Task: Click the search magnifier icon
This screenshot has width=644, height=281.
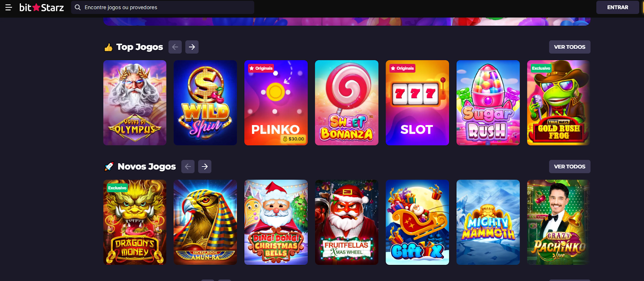Action: point(78,7)
